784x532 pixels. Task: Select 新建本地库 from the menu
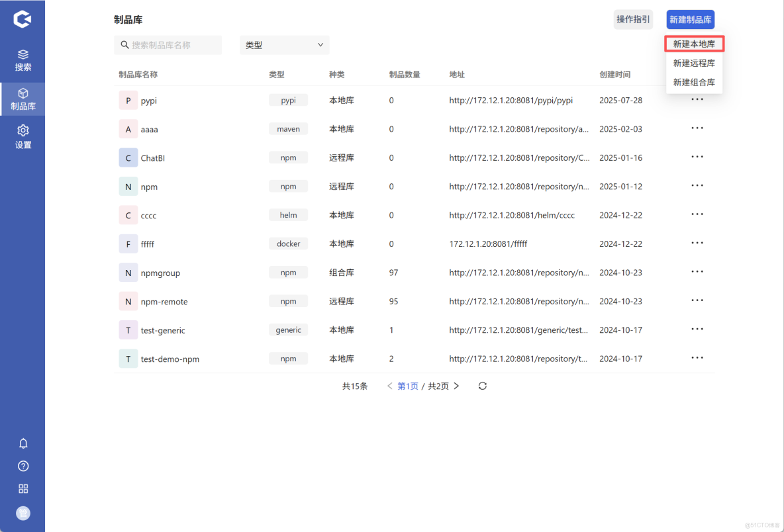(x=694, y=44)
